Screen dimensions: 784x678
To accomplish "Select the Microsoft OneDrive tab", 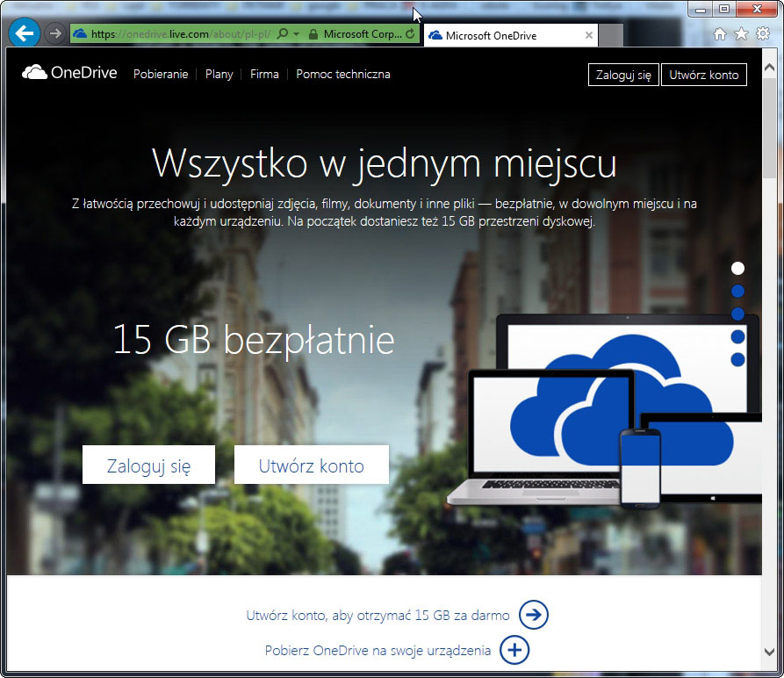I will [x=510, y=35].
